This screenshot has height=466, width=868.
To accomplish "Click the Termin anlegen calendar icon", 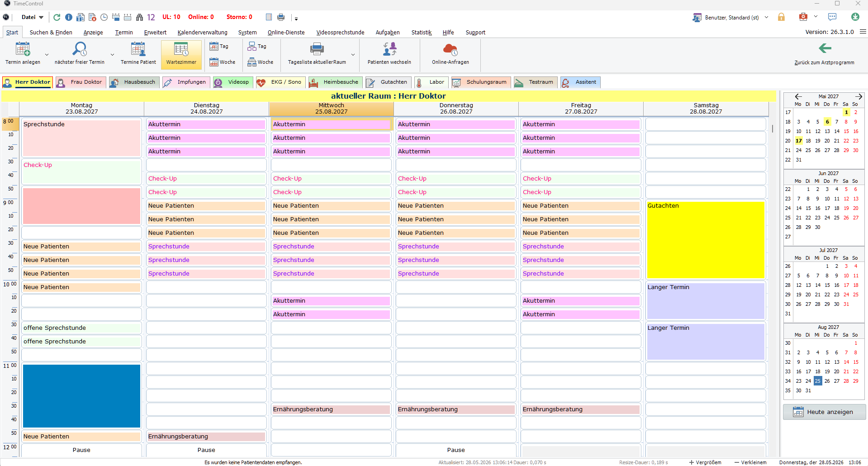I will pos(23,49).
